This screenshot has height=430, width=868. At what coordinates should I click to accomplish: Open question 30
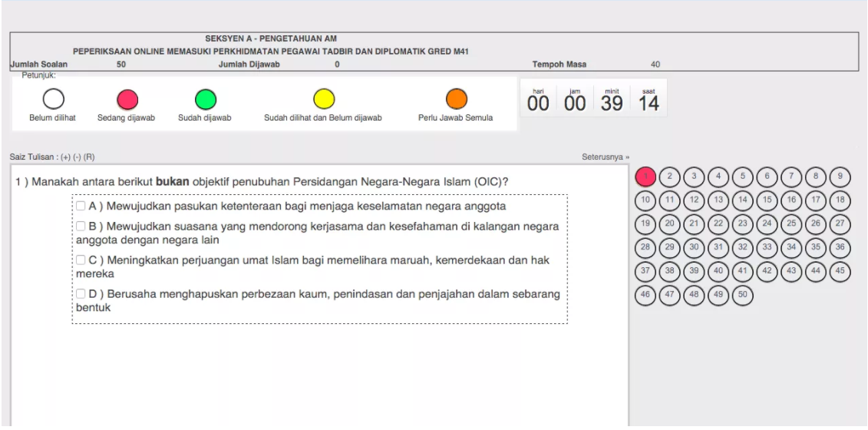pos(695,248)
